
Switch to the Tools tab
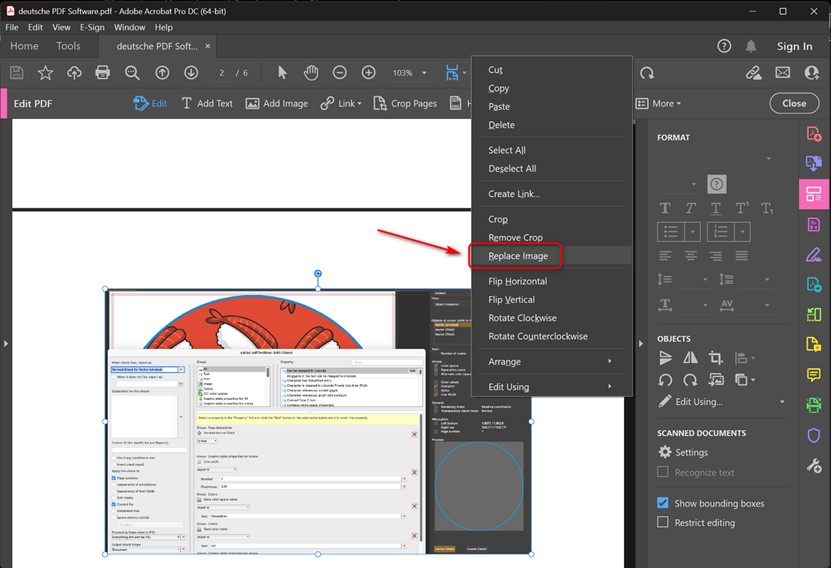click(68, 46)
